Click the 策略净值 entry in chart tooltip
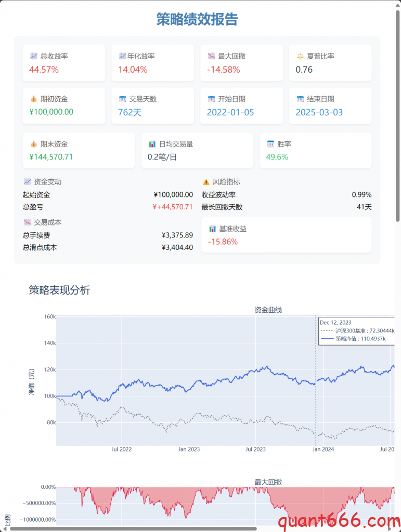The image size is (401, 532). (x=353, y=339)
